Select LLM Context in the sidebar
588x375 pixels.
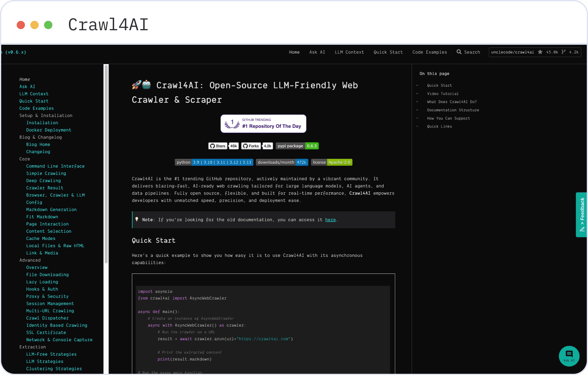[34, 94]
